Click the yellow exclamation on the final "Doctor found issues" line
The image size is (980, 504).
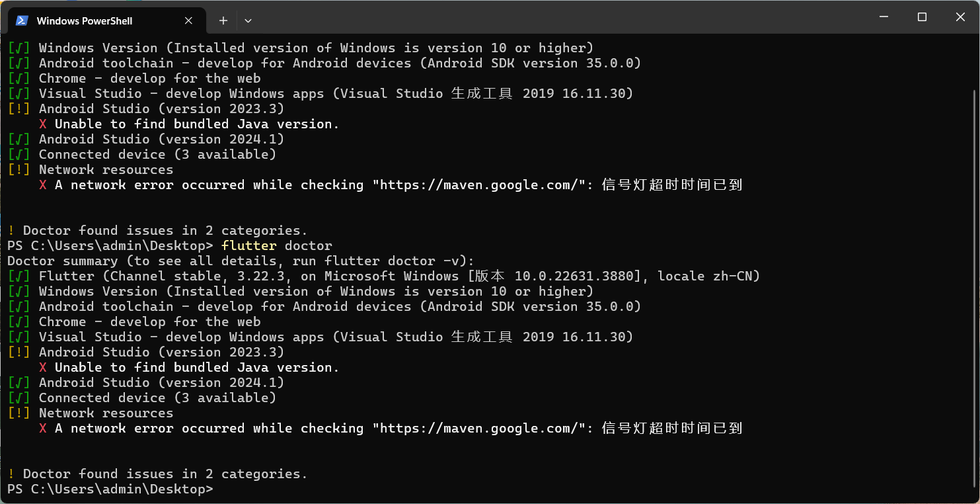pyautogui.click(x=11, y=474)
